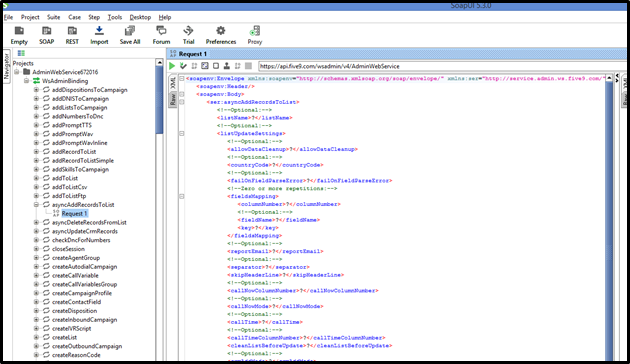Select the createReasonCode operation
The width and height of the screenshot is (630, 364).
pyautogui.click(x=76, y=355)
